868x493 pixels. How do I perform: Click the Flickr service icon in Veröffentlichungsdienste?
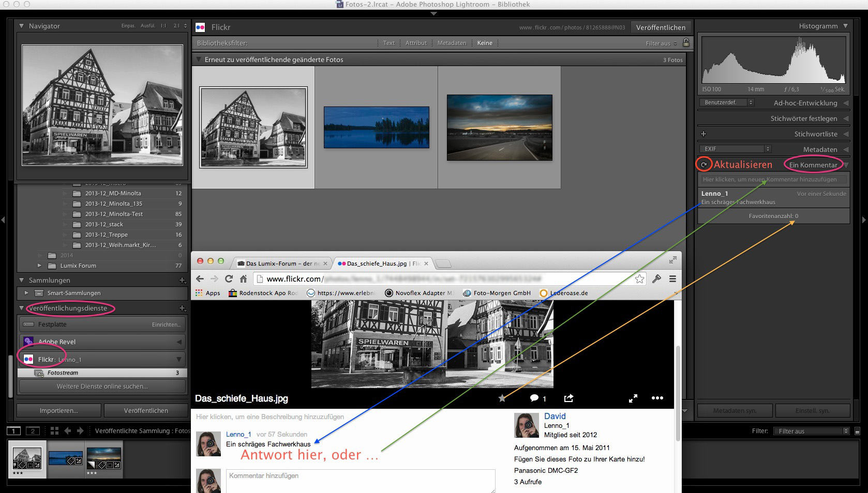tap(28, 359)
